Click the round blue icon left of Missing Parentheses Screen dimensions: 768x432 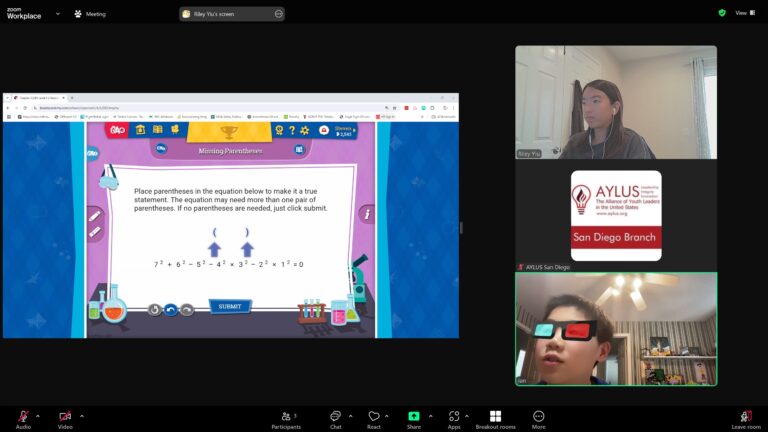(161, 148)
